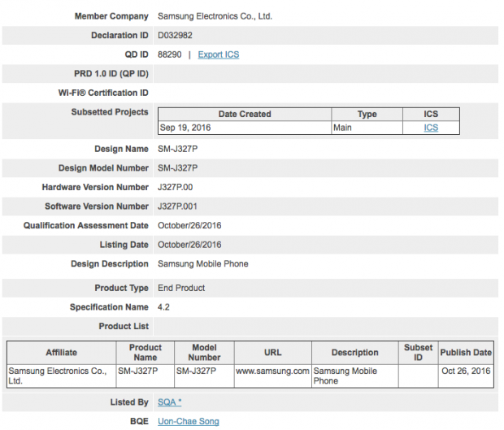
Task: Click the Export ICS link
Action: pos(219,54)
